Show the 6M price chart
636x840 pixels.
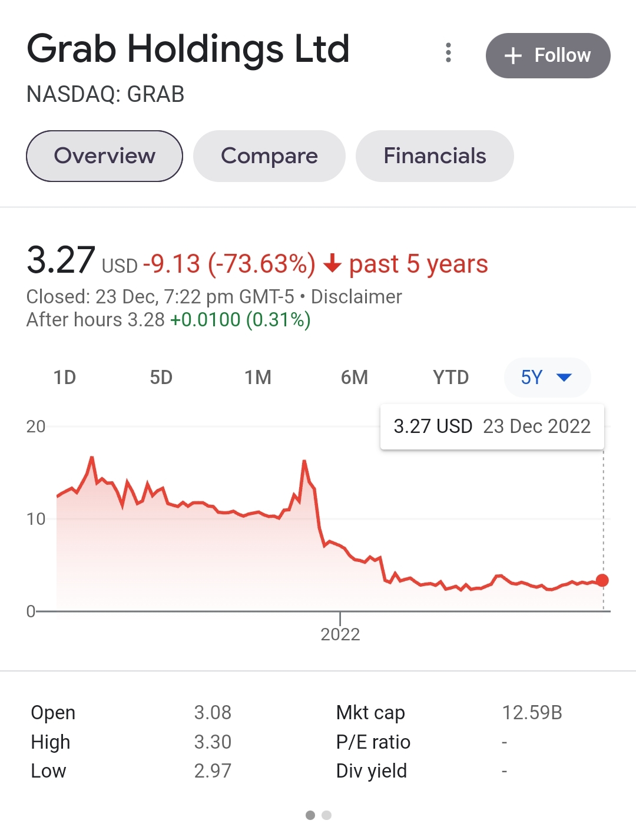pyautogui.click(x=355, y=378)
